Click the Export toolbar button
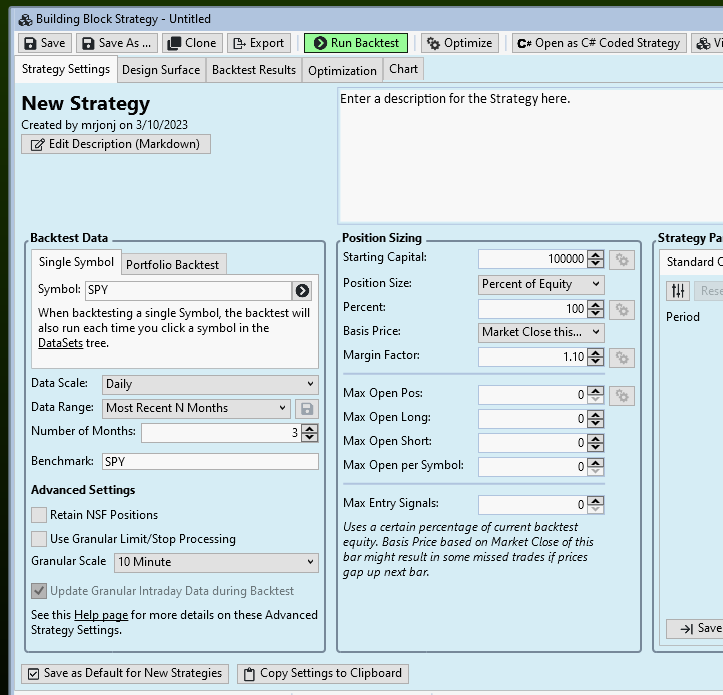Screen dimensions: 723x695 point(258,43)
